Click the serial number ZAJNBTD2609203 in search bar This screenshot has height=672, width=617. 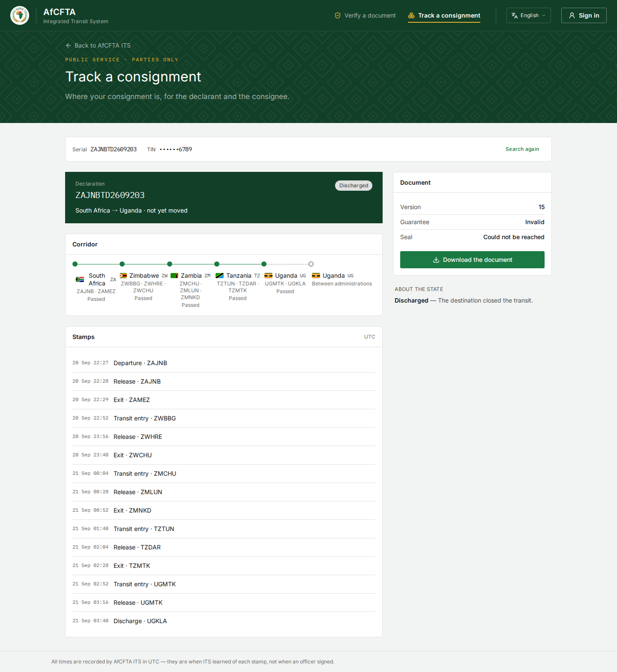click(114, 149)
